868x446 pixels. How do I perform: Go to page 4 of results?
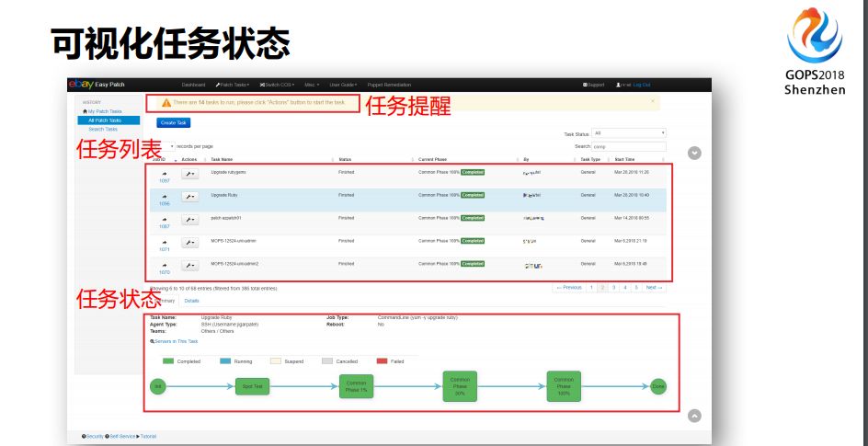(x=625, y=288)
